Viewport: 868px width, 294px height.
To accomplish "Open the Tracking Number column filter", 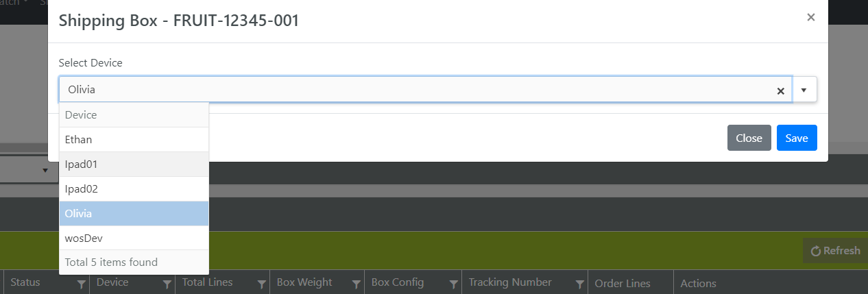I will [x=580, y=284].
